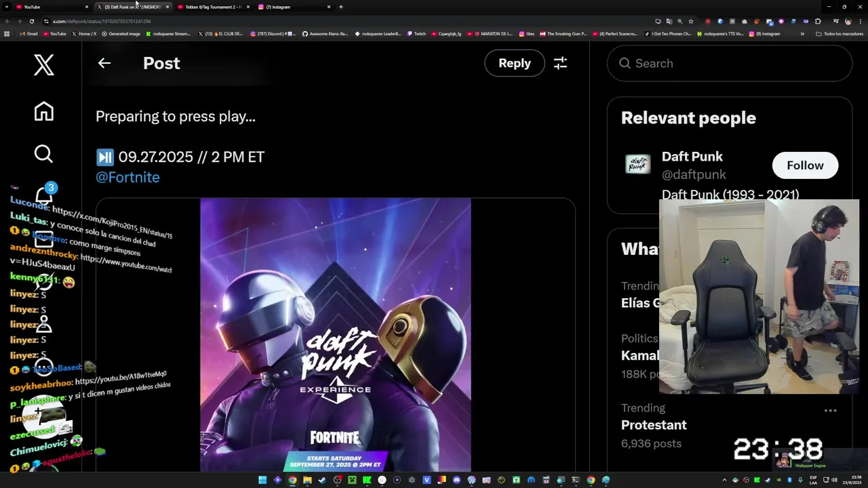The image size is (868, 488).
Task: Open the YouTube bookmark
Action: (x=55, y=33)
